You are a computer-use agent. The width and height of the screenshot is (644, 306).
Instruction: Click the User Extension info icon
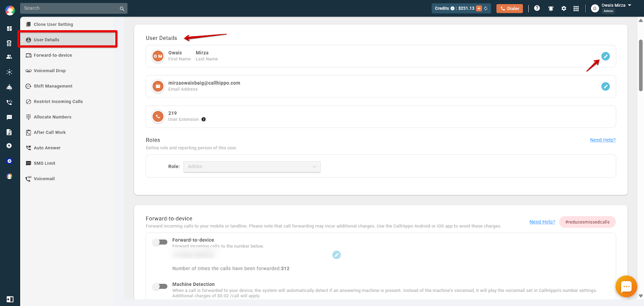coord(204,119)
